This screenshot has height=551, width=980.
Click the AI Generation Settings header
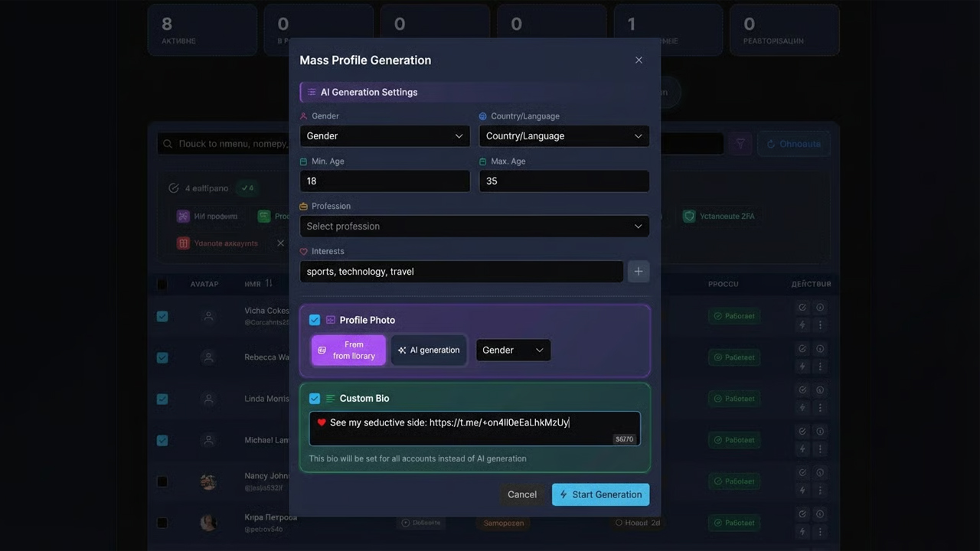pyautogui.click(x=475, y=92)
